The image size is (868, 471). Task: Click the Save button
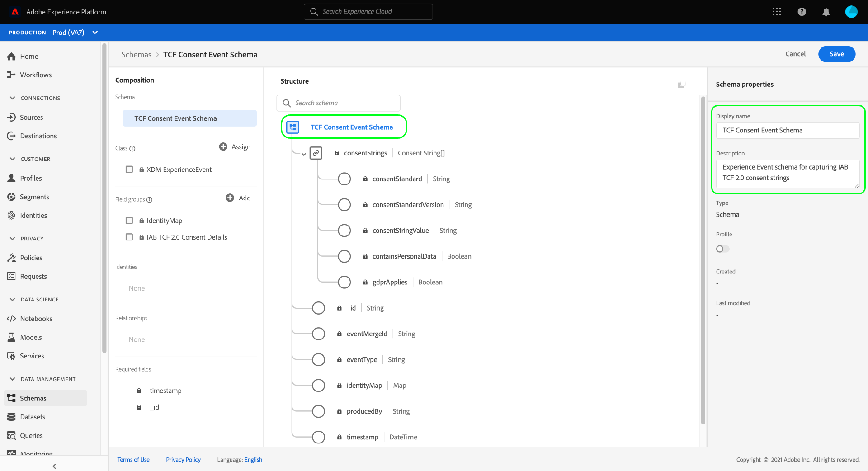(x=836, y=54)
